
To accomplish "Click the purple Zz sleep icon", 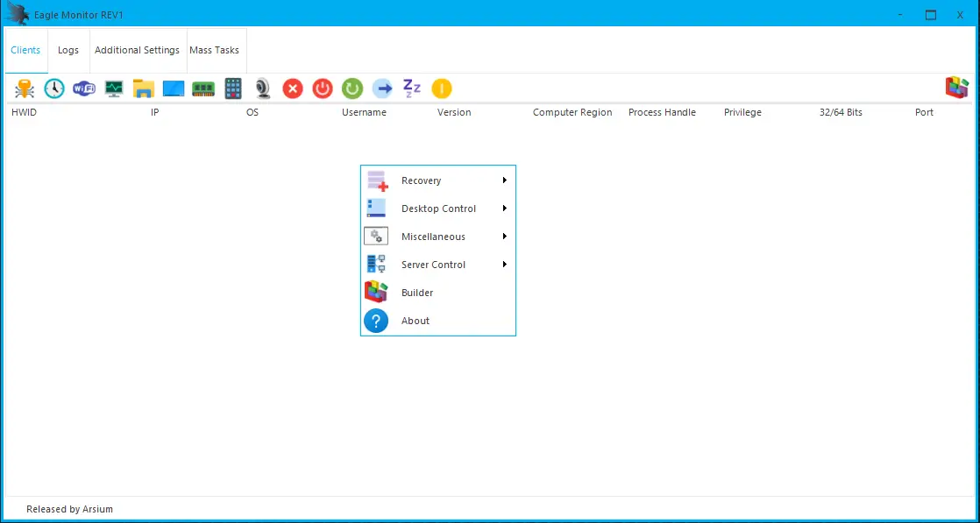I will (412, 88).
